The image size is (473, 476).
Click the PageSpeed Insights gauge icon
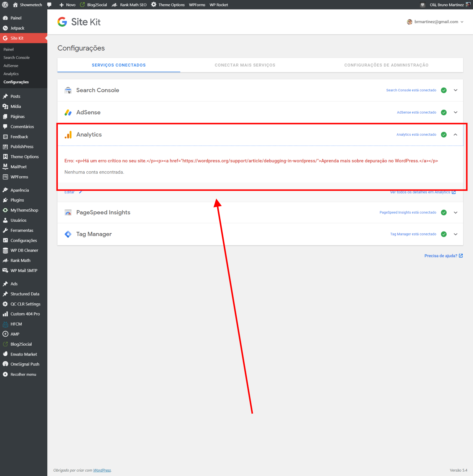click(68, 213)
